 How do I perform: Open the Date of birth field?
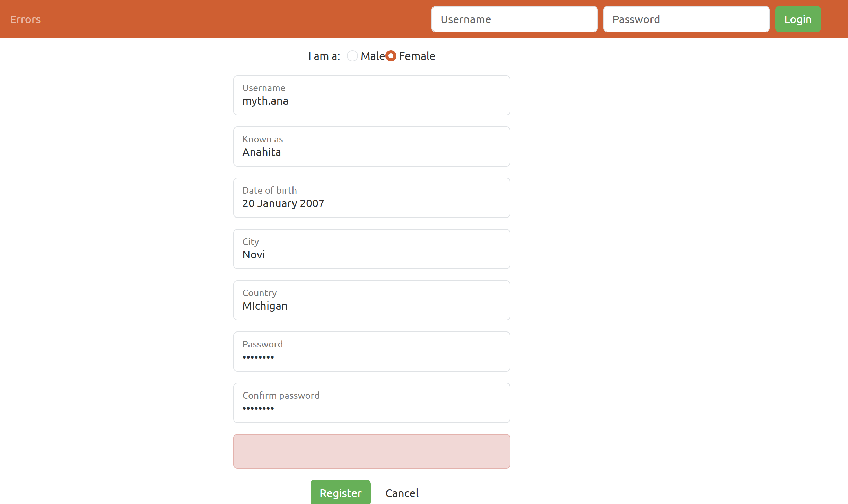tap(371, 198)
